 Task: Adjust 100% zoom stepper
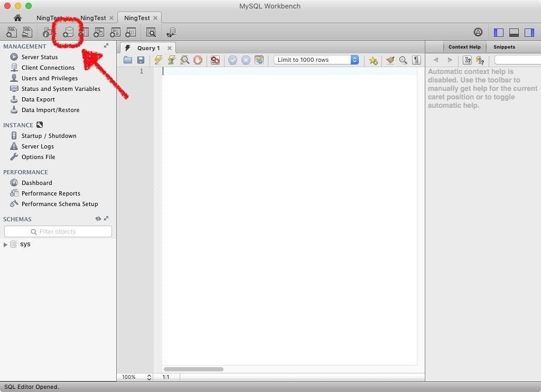pos(149,377)
